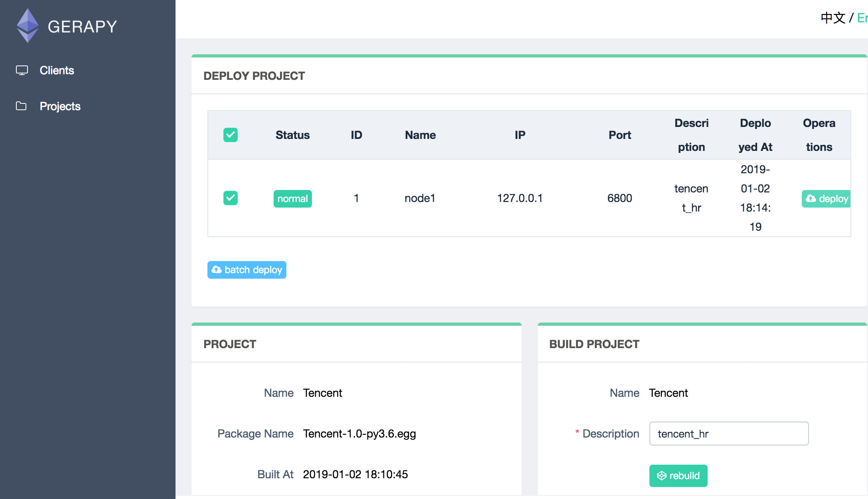
Task: Click the Gerapy logo icon
Action: coord(28,26)
